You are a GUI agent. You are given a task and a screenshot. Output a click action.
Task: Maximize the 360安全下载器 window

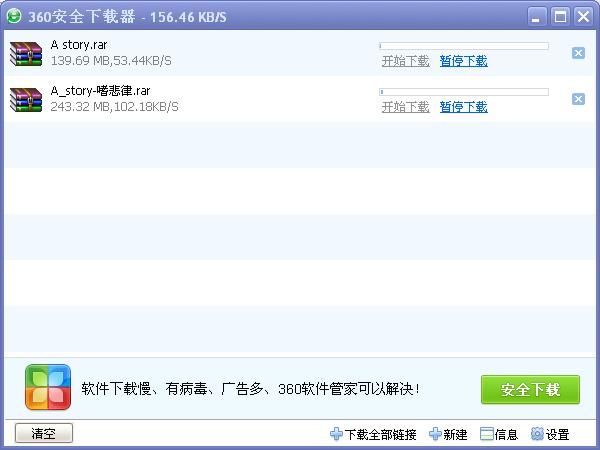pos(560,17)
